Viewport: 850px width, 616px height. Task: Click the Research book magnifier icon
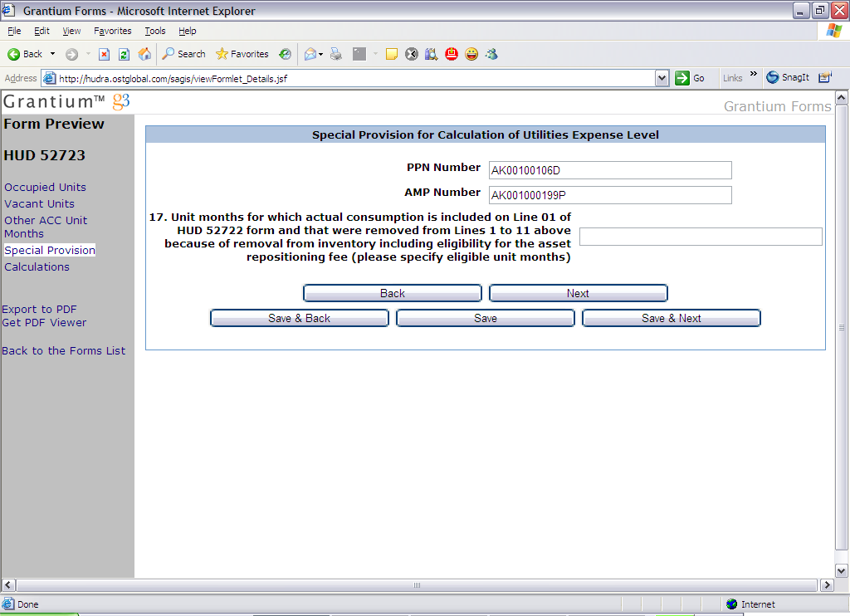click(431, 54)
